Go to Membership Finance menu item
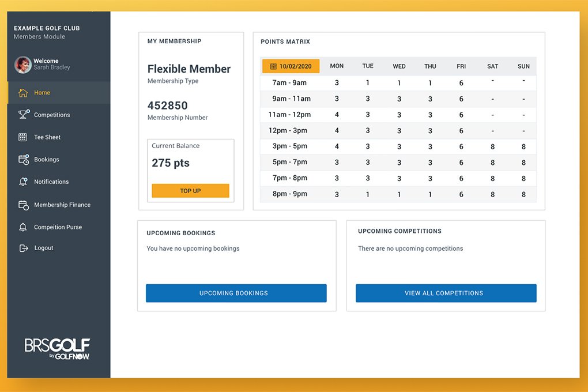 point(62,205)
